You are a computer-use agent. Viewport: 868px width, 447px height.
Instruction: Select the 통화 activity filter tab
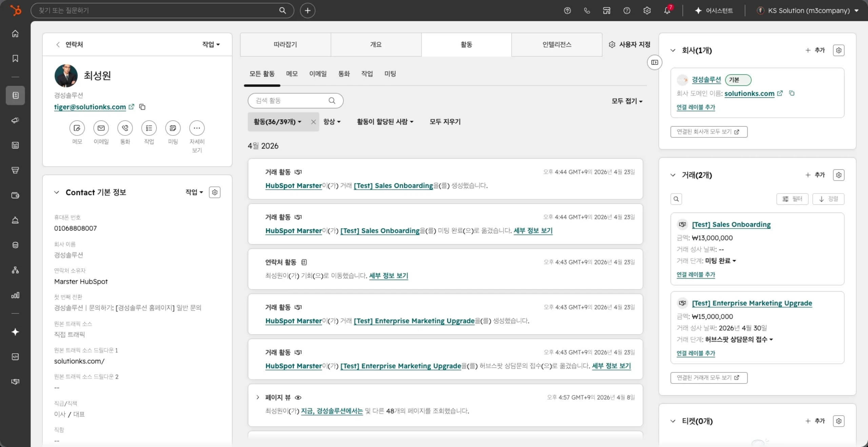coord(344,74)
